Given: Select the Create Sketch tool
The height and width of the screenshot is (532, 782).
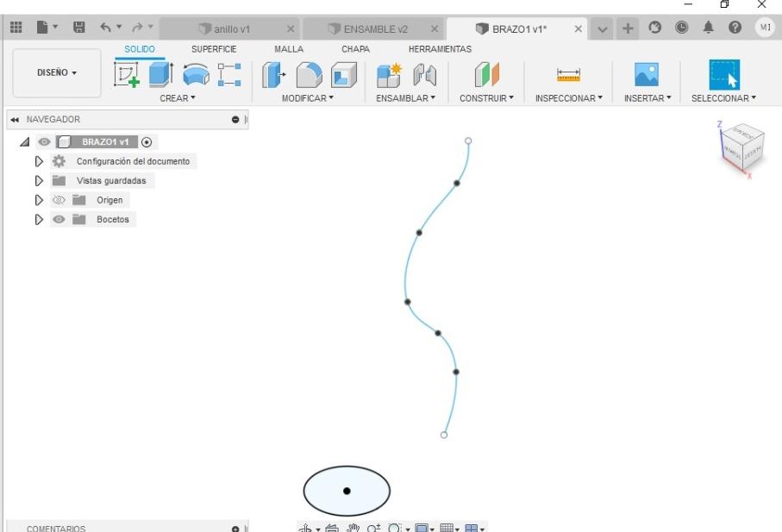Looking at the screenshot, I should tap(127, 75).
